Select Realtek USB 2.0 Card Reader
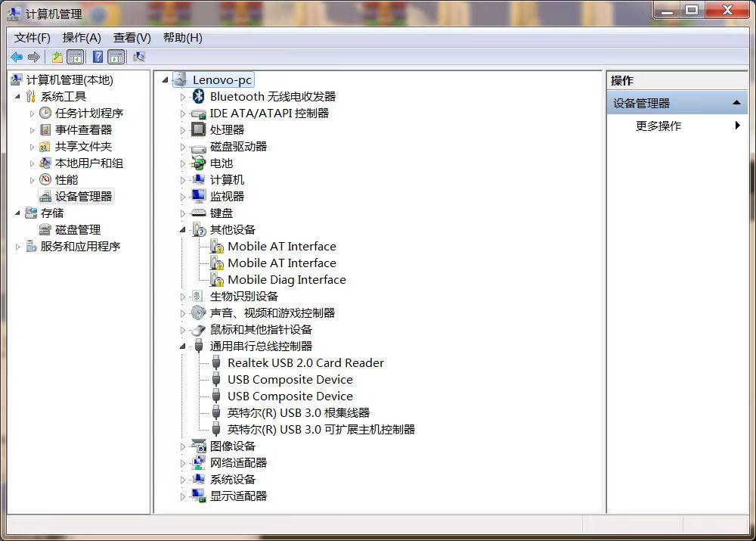Screen dimensions: 756x541 [x=305, y=362]
